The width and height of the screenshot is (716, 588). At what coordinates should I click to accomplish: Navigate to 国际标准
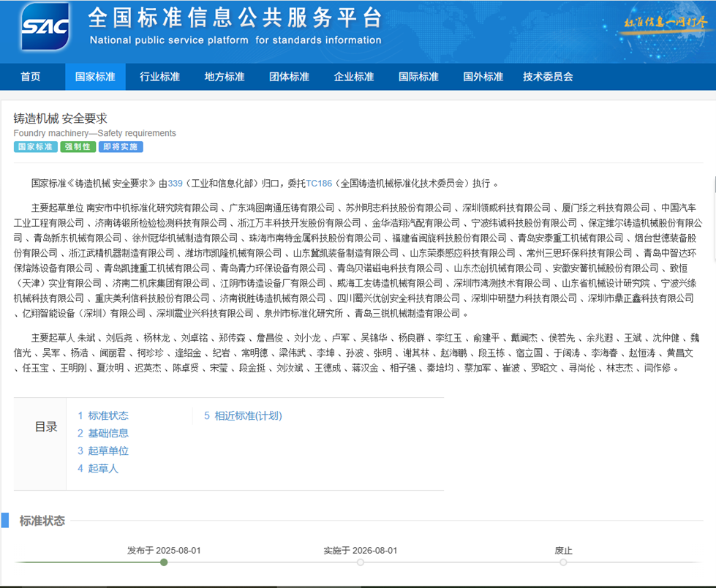point(419,77)
